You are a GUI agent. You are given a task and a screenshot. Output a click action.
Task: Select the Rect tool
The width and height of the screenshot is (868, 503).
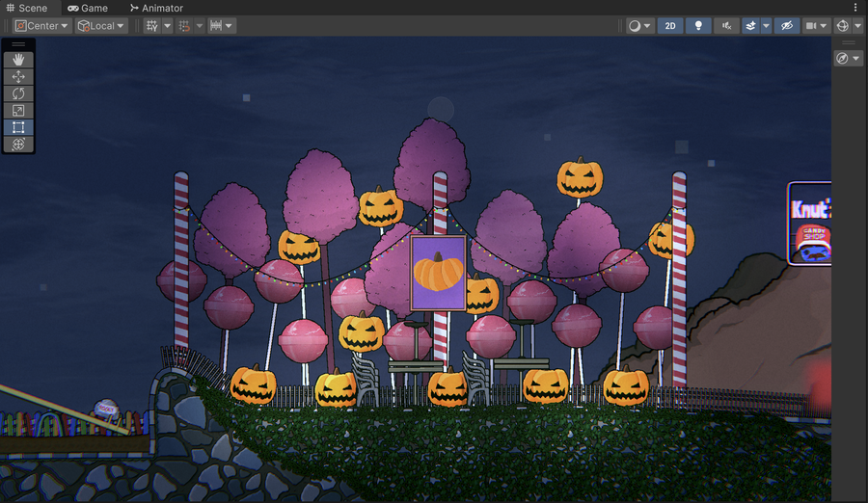[x=18, y=127]
